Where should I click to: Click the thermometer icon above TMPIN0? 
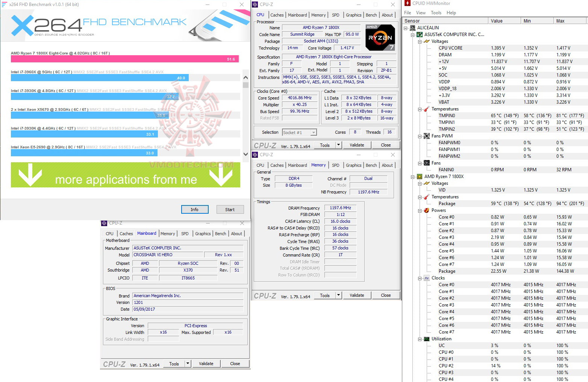(427, 109)
